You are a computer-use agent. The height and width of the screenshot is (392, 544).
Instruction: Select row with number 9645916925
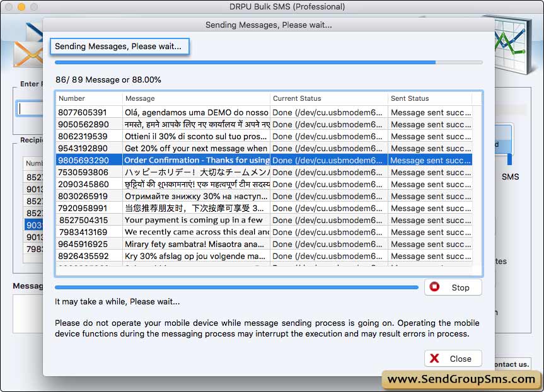pos(264,244)
